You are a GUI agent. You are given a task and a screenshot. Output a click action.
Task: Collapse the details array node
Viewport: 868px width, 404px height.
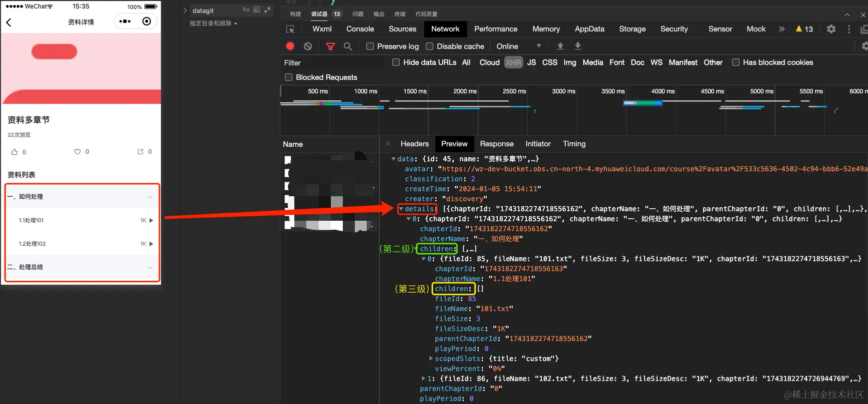(401, 209)
